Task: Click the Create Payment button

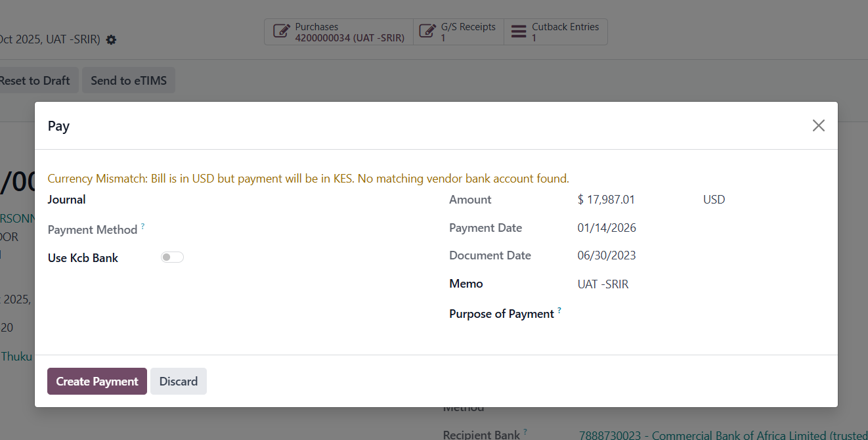Action: 97,382
